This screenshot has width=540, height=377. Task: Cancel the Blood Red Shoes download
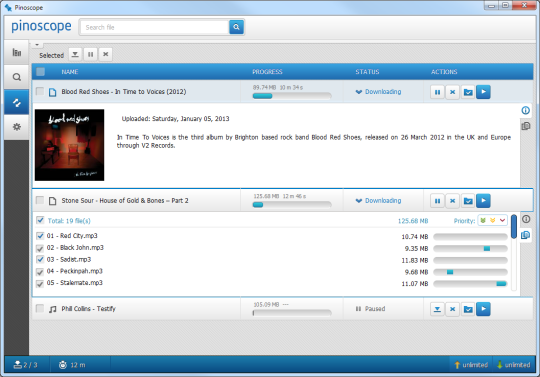coord(453,92)
